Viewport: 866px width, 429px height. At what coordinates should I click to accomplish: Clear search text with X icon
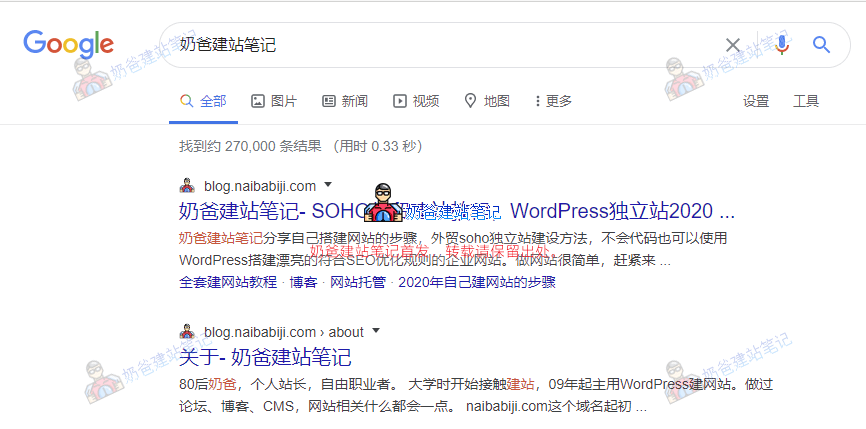click(733, 45)
